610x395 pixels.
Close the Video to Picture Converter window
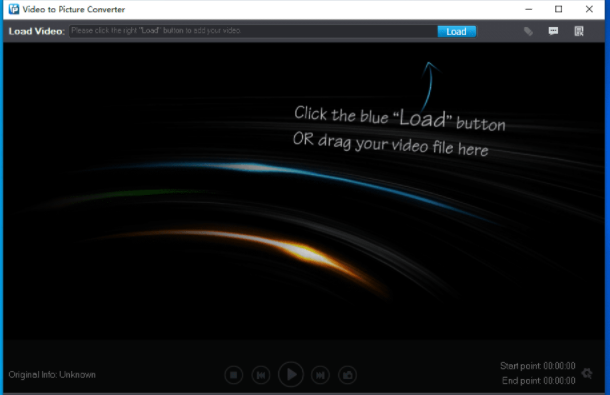coord(589,9)
